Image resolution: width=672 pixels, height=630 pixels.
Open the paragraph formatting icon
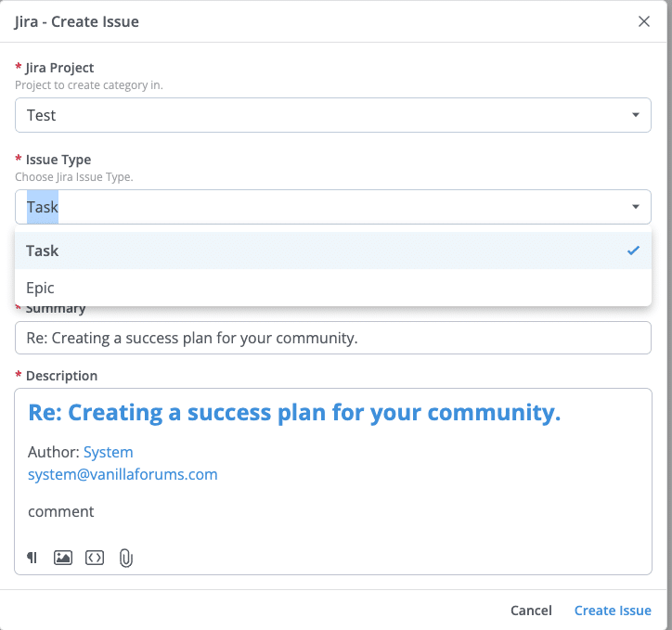[x=32, y=558]
